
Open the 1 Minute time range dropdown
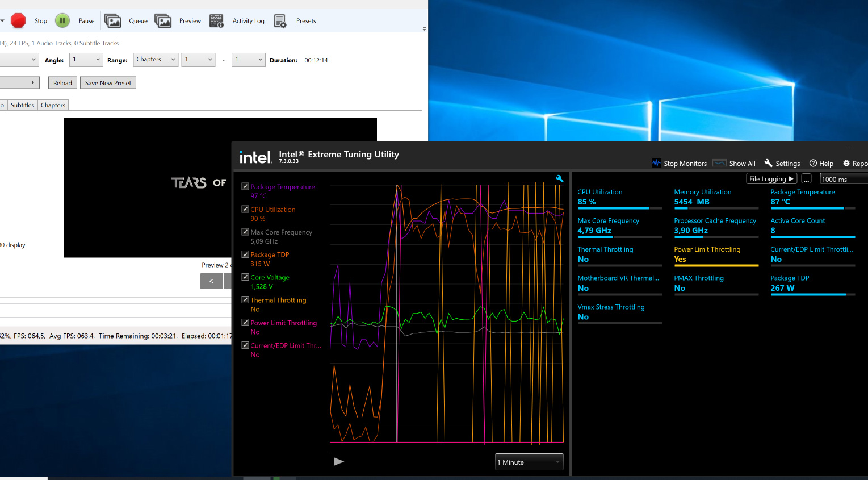coord(529,462)
